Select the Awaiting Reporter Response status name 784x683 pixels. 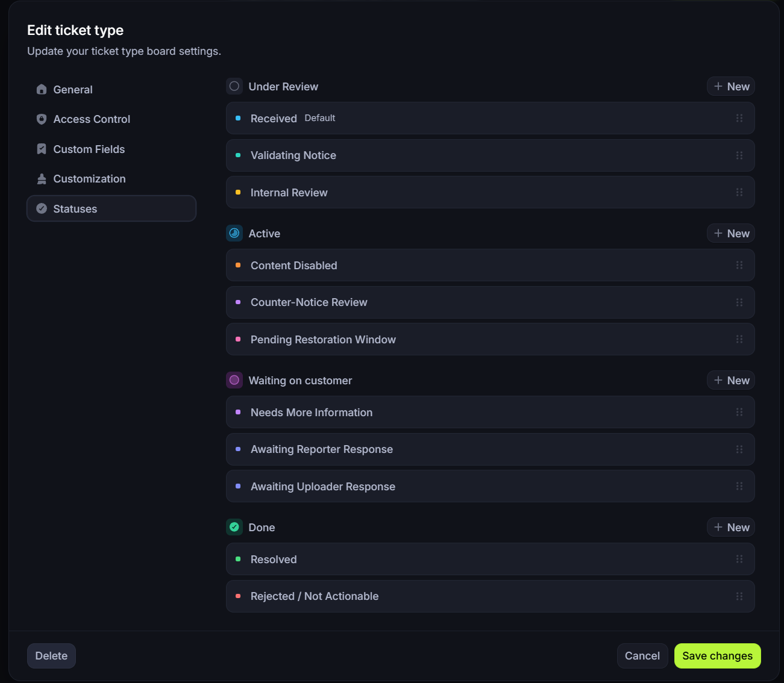[x=322, y=449]
